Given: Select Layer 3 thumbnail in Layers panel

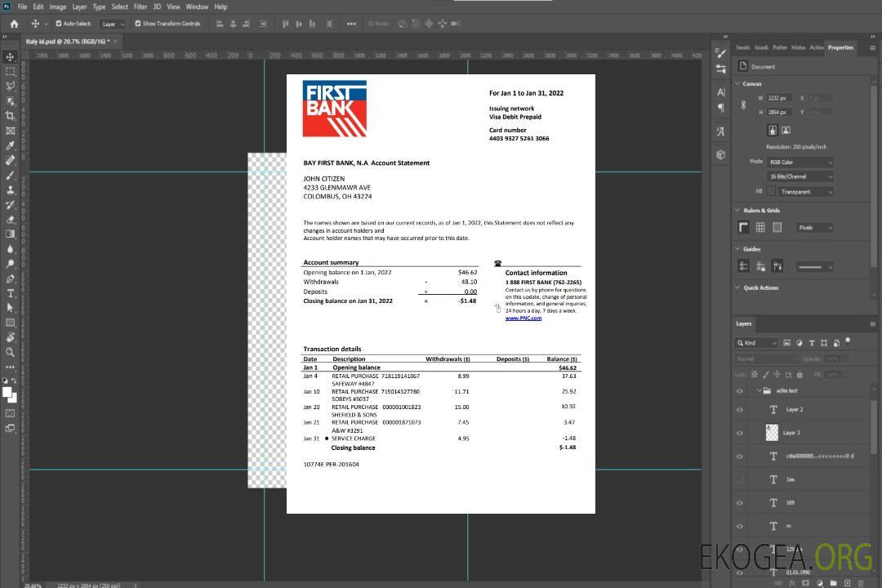Looking at the screenshot, I should 773,433.
